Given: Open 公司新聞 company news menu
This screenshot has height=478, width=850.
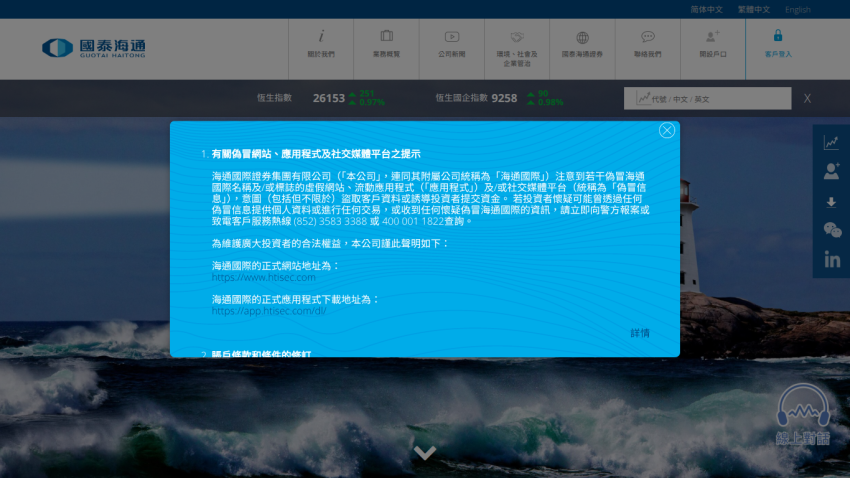Looking at the screenshot, I should point(452,49).
